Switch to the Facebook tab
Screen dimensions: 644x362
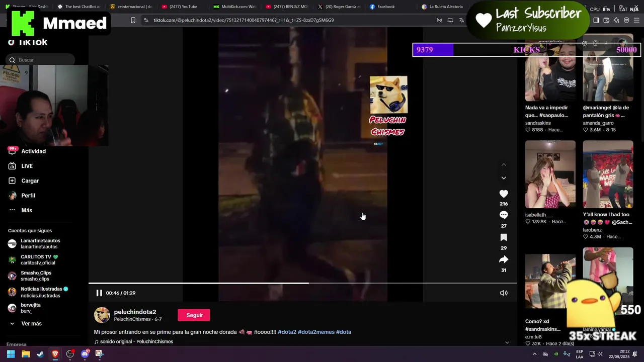(390, 7)
